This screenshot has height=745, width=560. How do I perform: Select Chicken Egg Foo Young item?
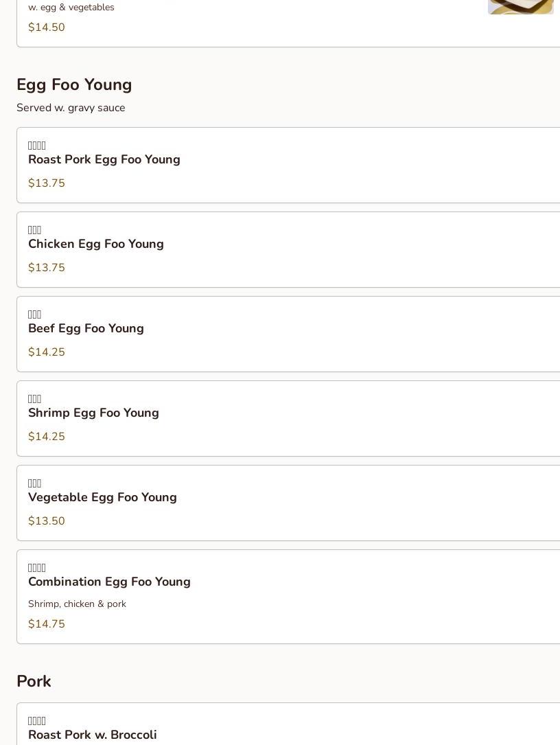(x=96, y=244)
